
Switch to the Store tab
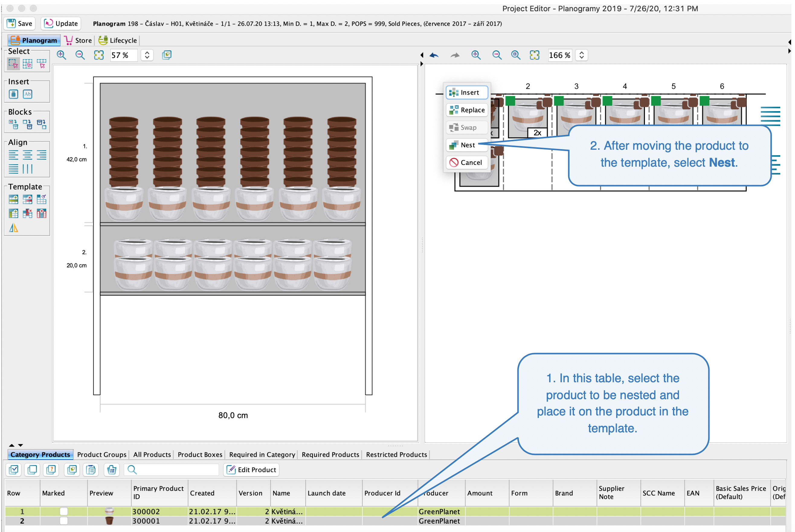pyautogui.click(x=79, y=40)
